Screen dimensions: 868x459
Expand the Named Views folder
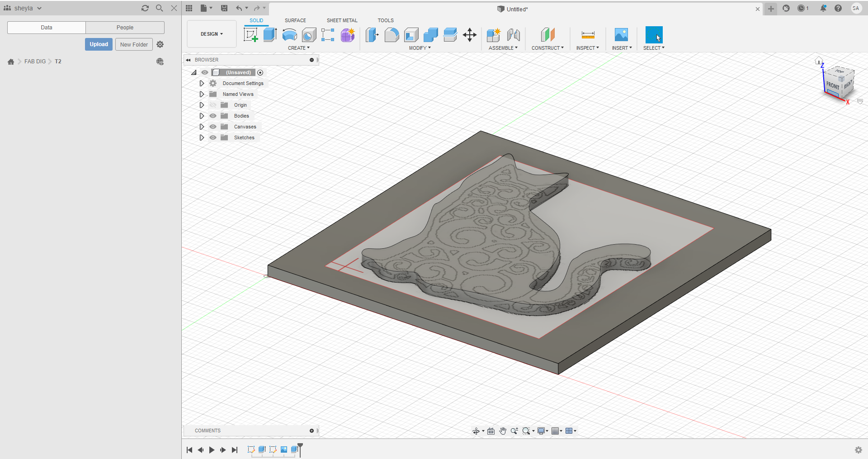click(202, 94)
